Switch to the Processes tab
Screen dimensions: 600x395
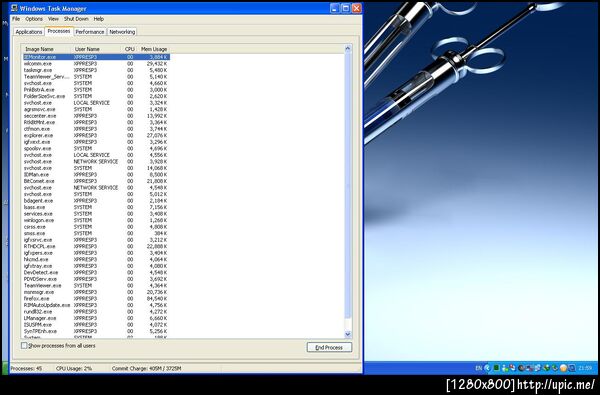tap(59, 31)
